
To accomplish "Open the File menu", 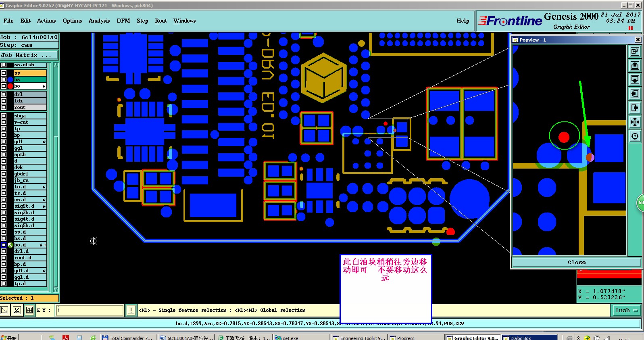I will [8, 21].
